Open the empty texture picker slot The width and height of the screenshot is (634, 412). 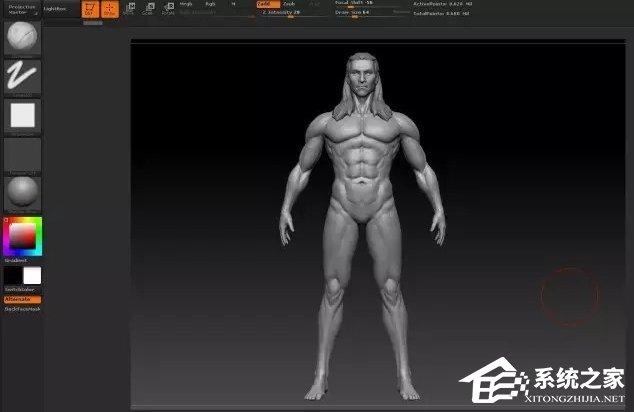[22, 154]
